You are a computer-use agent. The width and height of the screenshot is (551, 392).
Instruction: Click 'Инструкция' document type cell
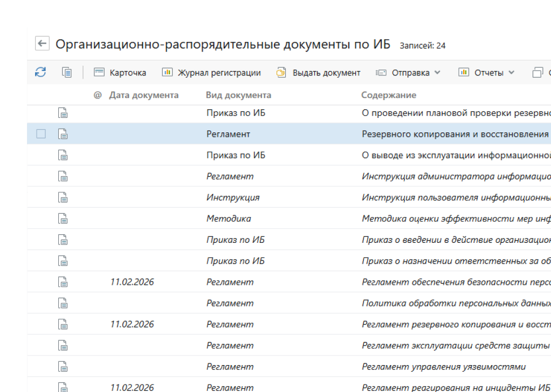[233, 197]
